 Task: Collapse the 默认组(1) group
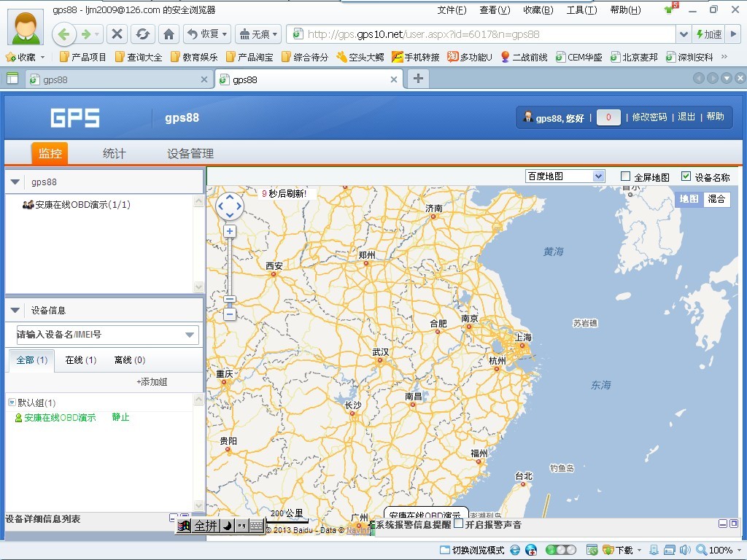(12, 402)
